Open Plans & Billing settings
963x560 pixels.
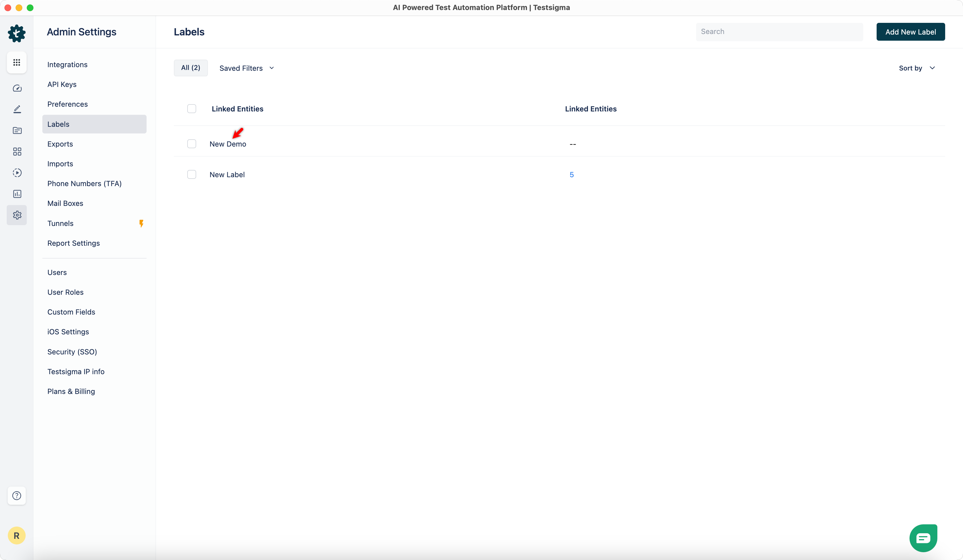click(71, 391)
